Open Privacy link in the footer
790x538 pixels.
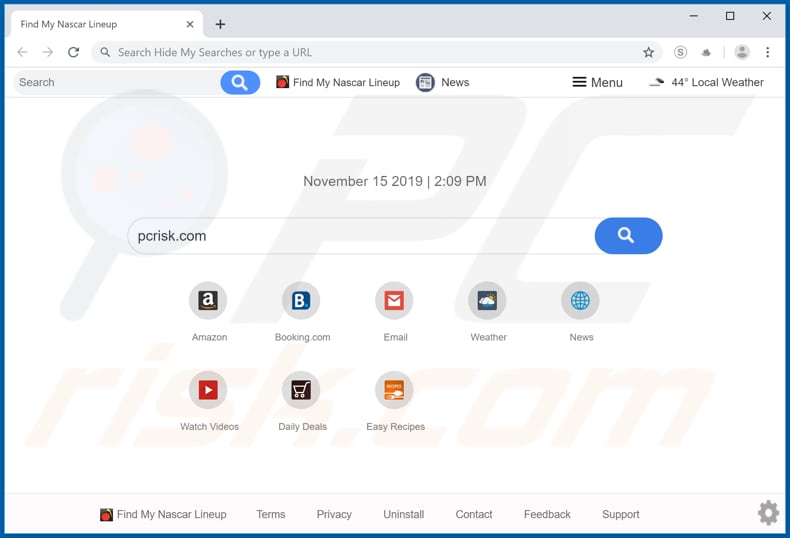[334, 514]
